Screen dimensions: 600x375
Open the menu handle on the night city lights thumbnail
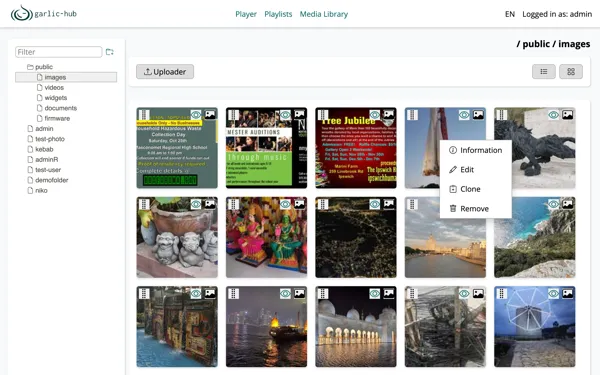click(323, 204)
